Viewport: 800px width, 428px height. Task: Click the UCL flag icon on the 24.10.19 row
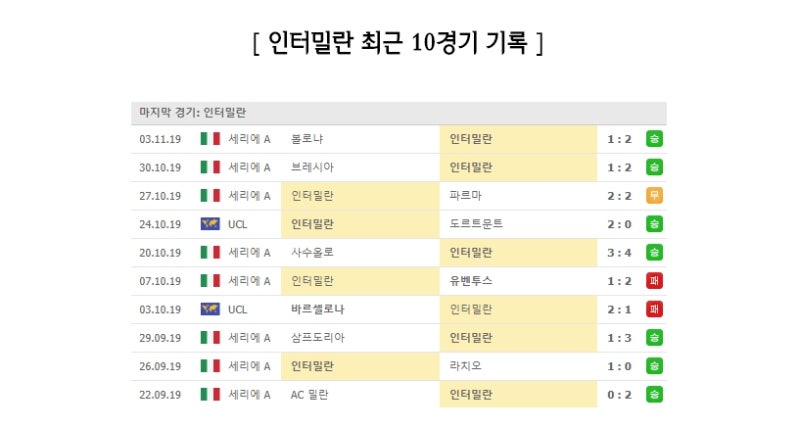(210, 224)
